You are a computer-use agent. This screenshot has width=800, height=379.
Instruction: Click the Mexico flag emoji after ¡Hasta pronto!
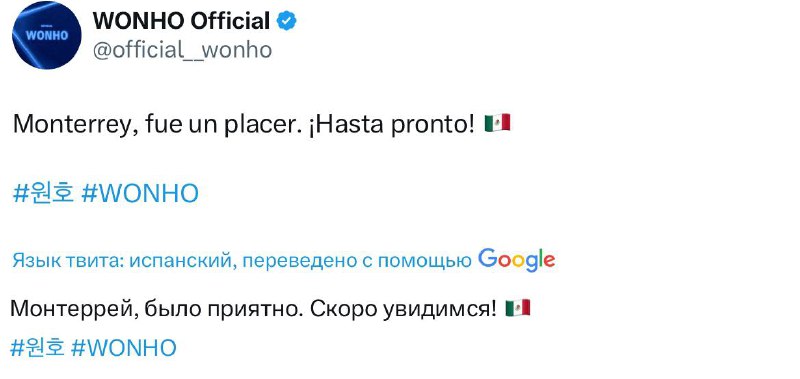(497, 123)
